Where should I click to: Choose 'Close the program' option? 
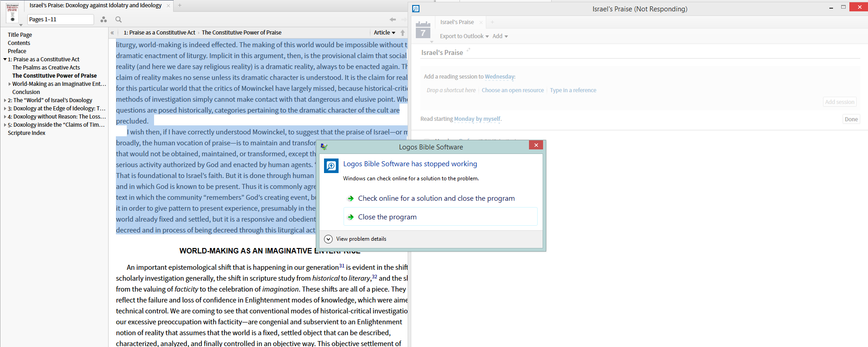click(x=440, y=217)
